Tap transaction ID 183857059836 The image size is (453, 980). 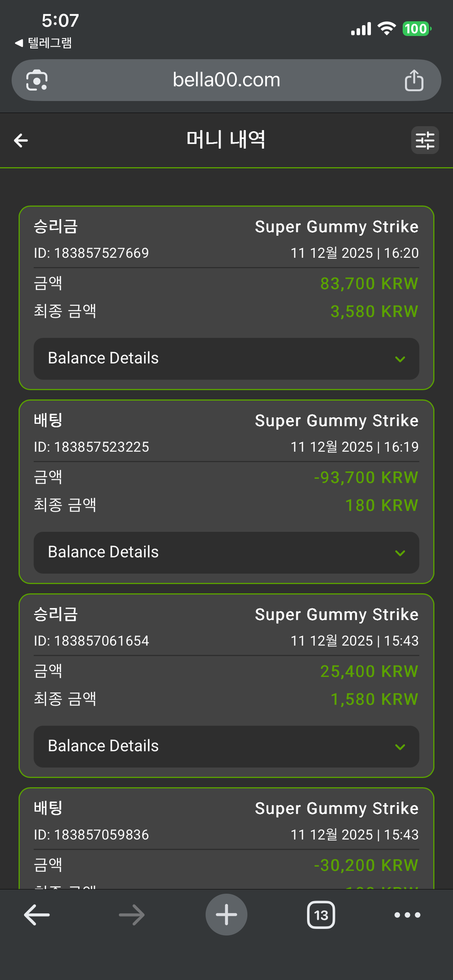coord(91,835)
